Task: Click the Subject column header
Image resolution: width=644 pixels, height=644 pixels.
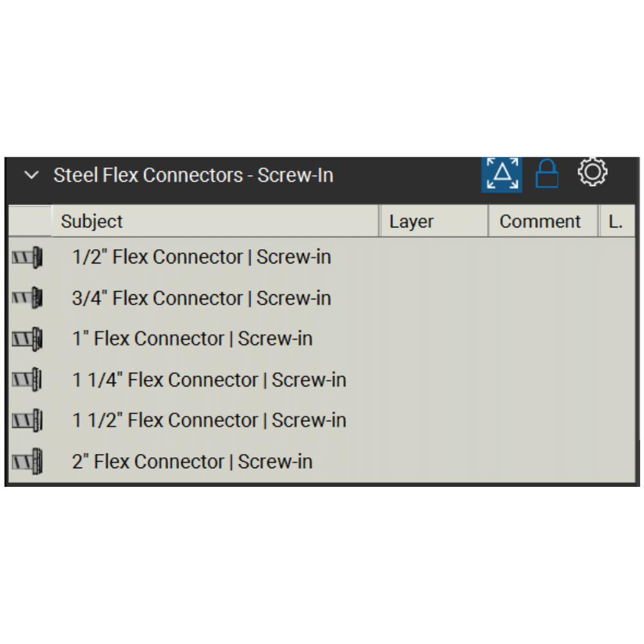Action: 91,222
